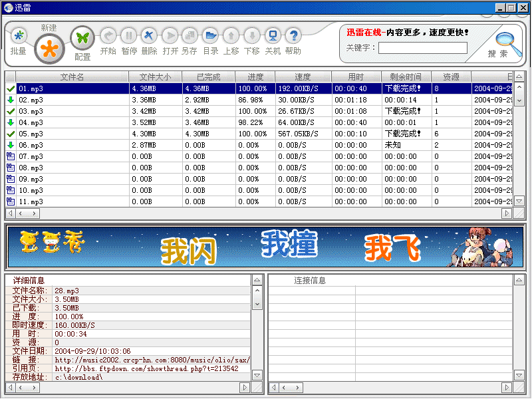Screen dimensions: 532x399
Task: Click the 豆豆秀 advertisement banner
Action: click(x=265, y=247)
